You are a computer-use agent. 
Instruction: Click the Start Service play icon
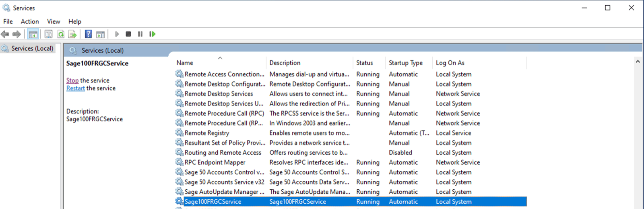coord(117,34)
